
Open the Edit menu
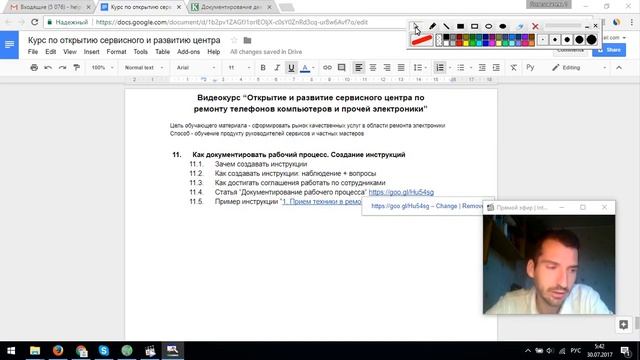click(x=51, y=52)
